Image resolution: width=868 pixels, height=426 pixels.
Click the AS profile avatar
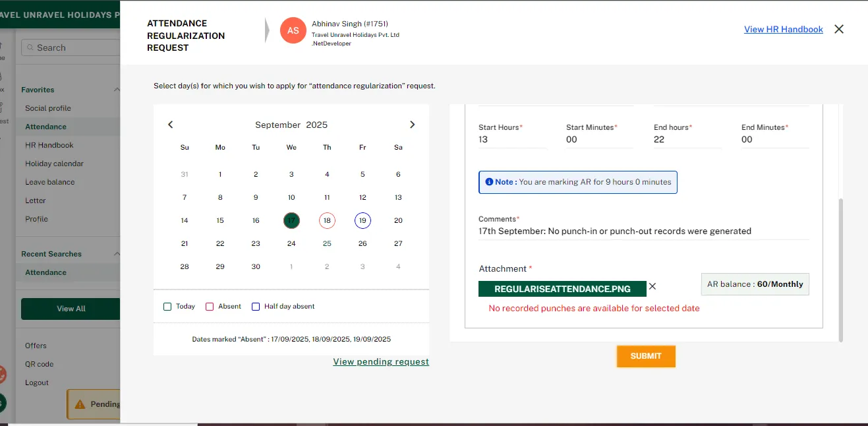(293, 30)
